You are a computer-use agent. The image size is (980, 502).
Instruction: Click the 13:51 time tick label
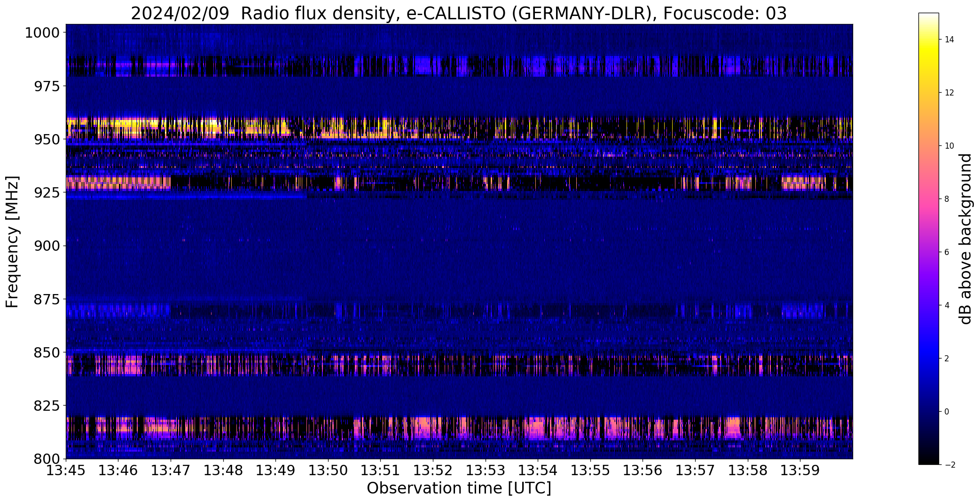pos(380,470)
